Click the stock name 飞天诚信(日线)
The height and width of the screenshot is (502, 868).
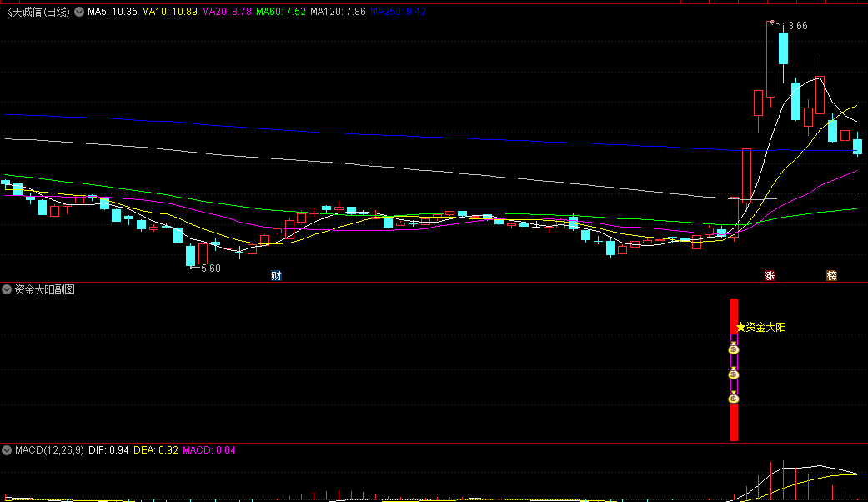36,12
